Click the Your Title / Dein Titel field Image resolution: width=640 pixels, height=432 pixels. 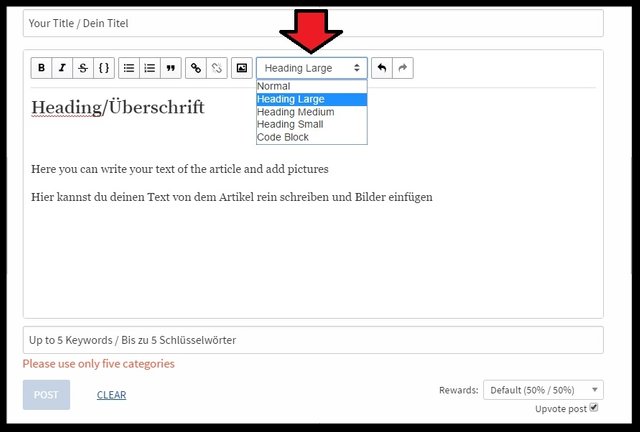(x=313, y=23)
